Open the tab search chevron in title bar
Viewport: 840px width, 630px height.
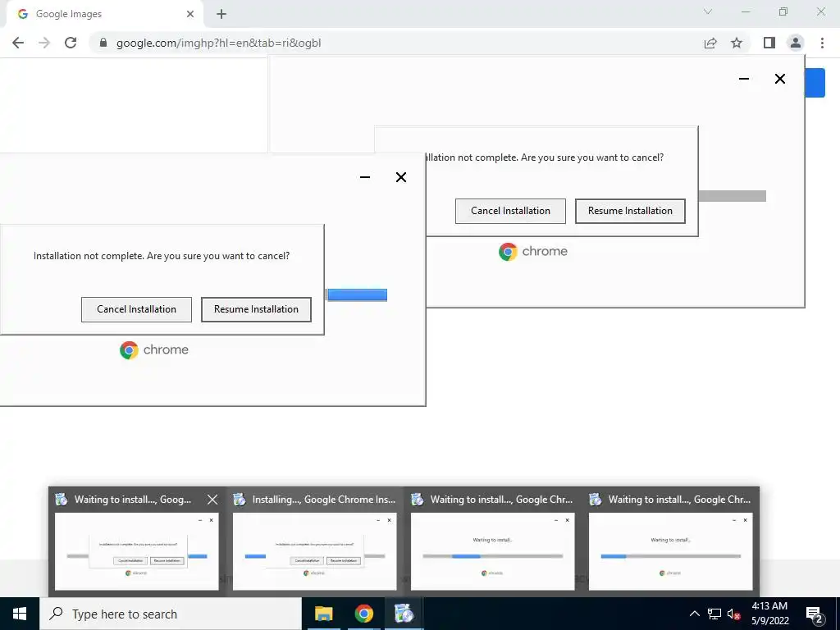708,11
